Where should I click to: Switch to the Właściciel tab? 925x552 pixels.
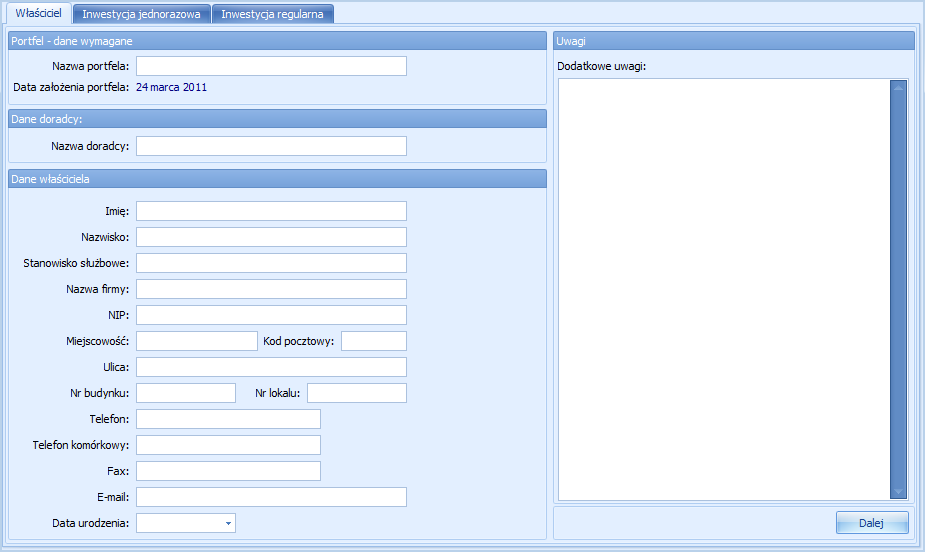tap(38, 13)
